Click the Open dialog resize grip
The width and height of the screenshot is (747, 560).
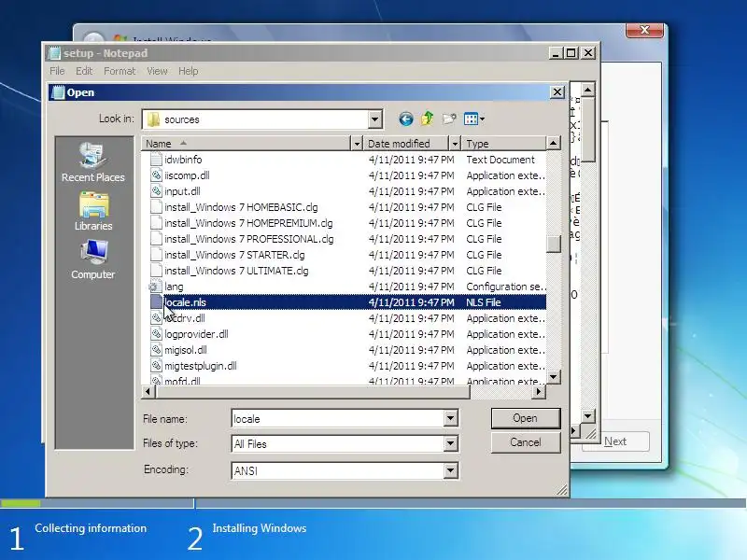click(x=563, y=490)
